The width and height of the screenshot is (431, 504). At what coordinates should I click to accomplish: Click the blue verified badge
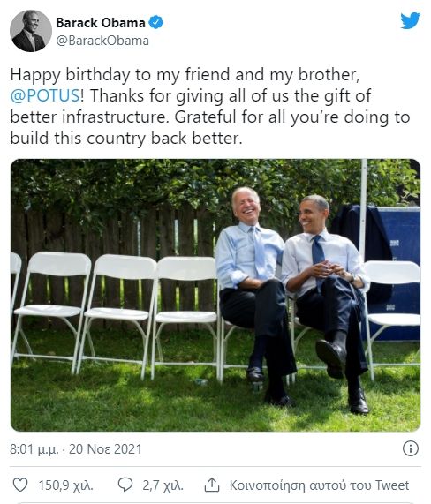pos(156,22)
